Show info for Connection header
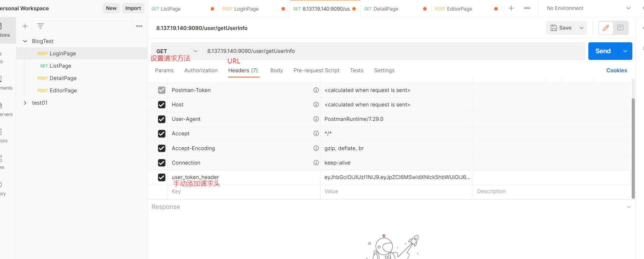The height and width of the screenshot is (259, 644). pyautogui.click(x=316, y=163)
